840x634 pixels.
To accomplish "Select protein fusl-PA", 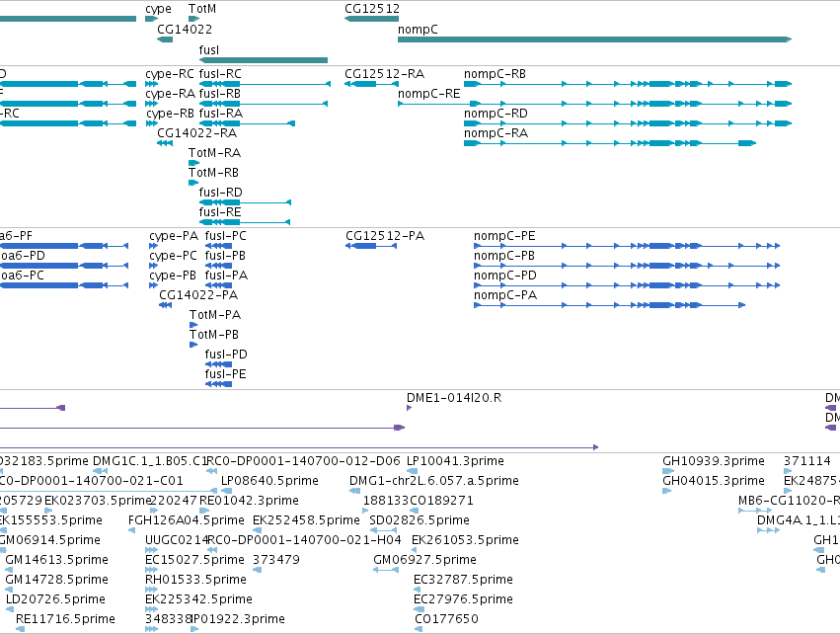I will [218, 285].
